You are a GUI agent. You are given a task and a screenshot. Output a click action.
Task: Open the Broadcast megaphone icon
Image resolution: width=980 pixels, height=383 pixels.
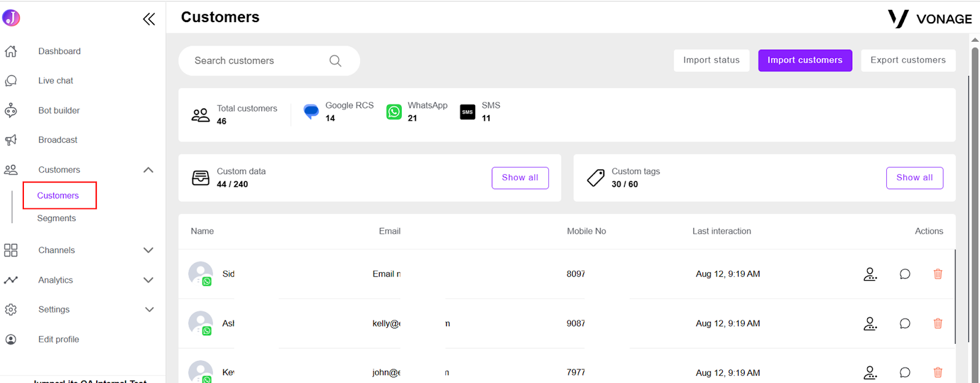tap(11, 140)
